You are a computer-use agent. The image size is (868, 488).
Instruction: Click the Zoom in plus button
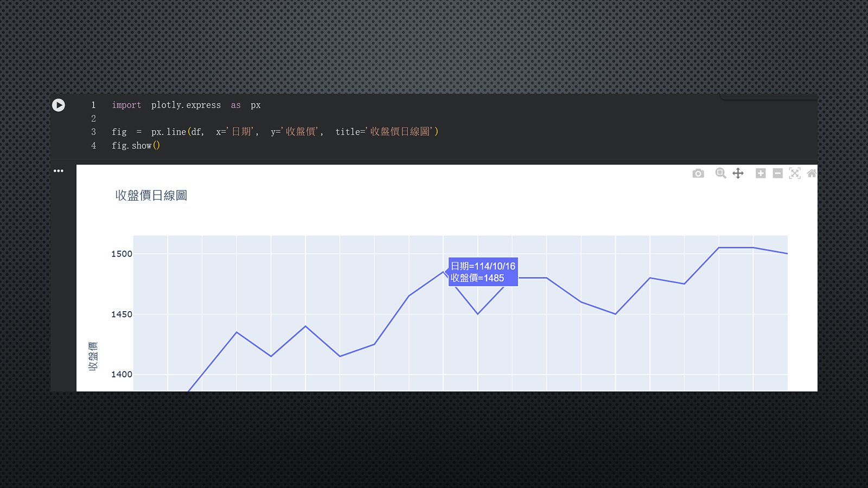(761, 174)
